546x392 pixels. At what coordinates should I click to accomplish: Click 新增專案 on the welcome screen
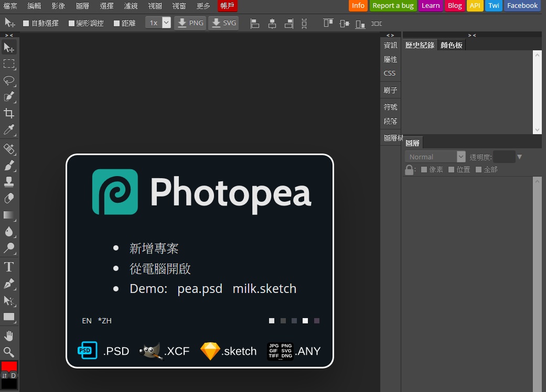click(x=154, y=248)
